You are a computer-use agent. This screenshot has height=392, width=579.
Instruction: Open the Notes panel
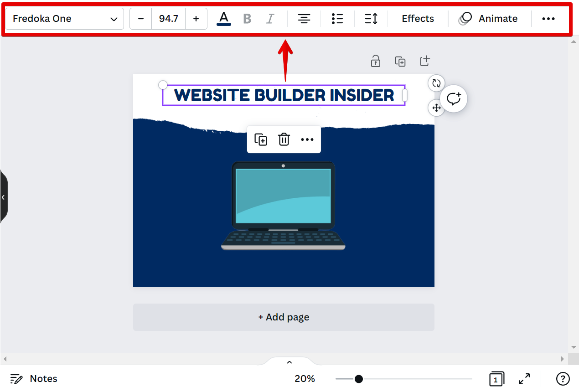tap(34, 379)
